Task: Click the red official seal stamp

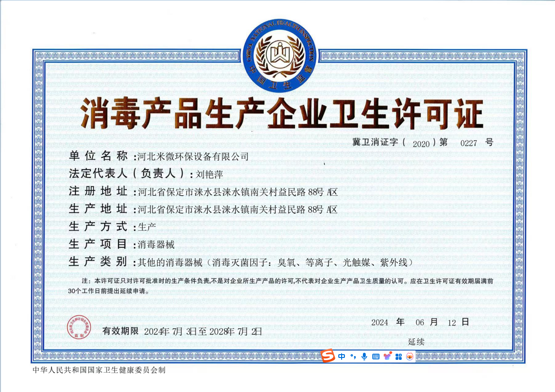Action: point(79,327)
